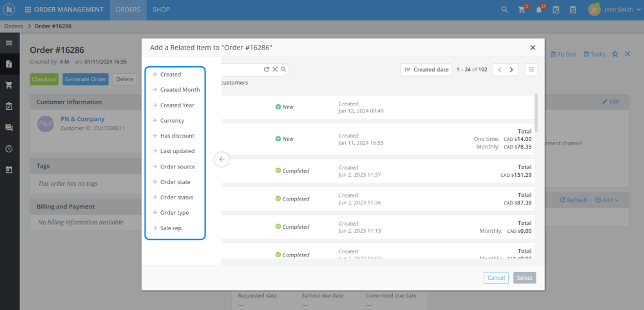Image resolution: width=644 pixels, height=310 pixels.
Task: Select the completed order totaling $151.29
Action: coord(378,171)
